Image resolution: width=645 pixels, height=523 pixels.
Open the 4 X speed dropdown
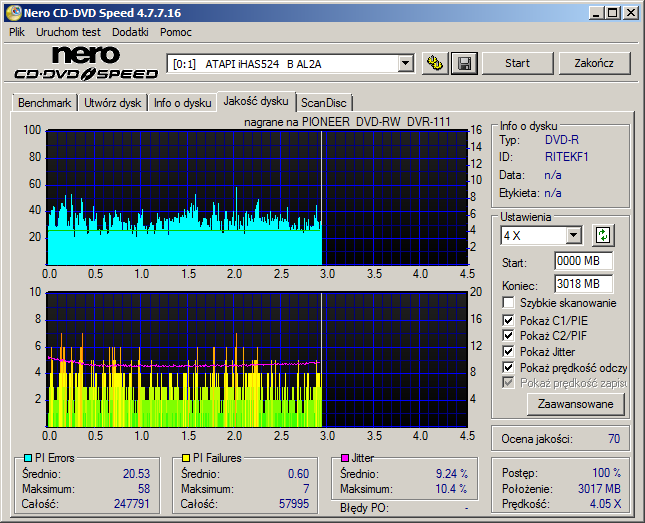(x=573, y=236)
